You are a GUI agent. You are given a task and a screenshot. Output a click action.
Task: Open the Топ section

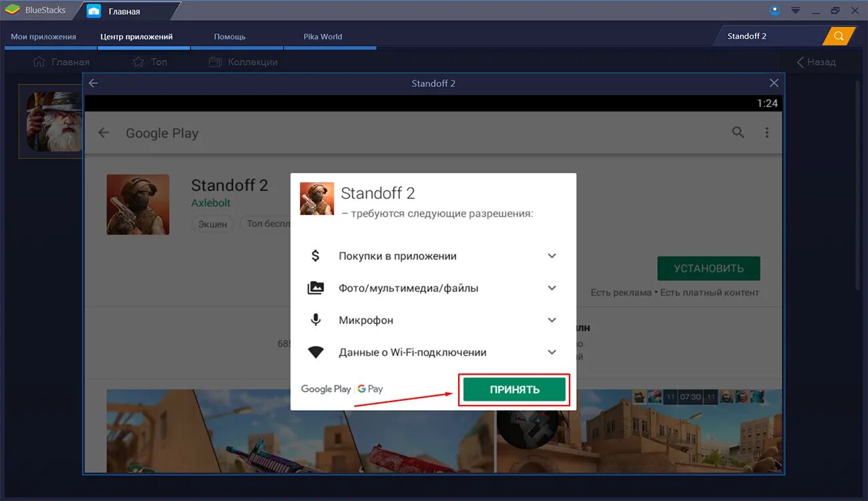150,62
